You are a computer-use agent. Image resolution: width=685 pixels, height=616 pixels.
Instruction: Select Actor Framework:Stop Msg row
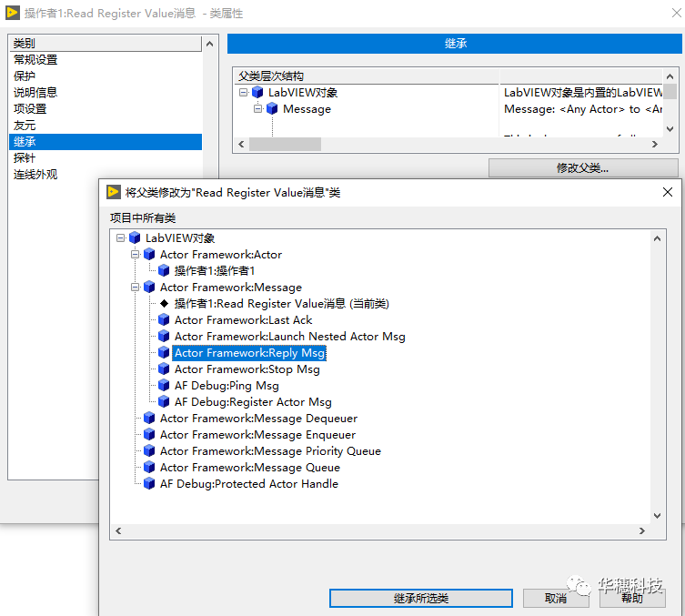point(247,369)
